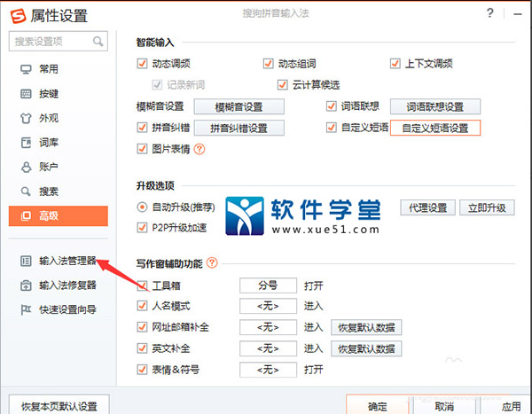
Task: Toggle the P2P升级加速 checkbox
Action: 142,227
